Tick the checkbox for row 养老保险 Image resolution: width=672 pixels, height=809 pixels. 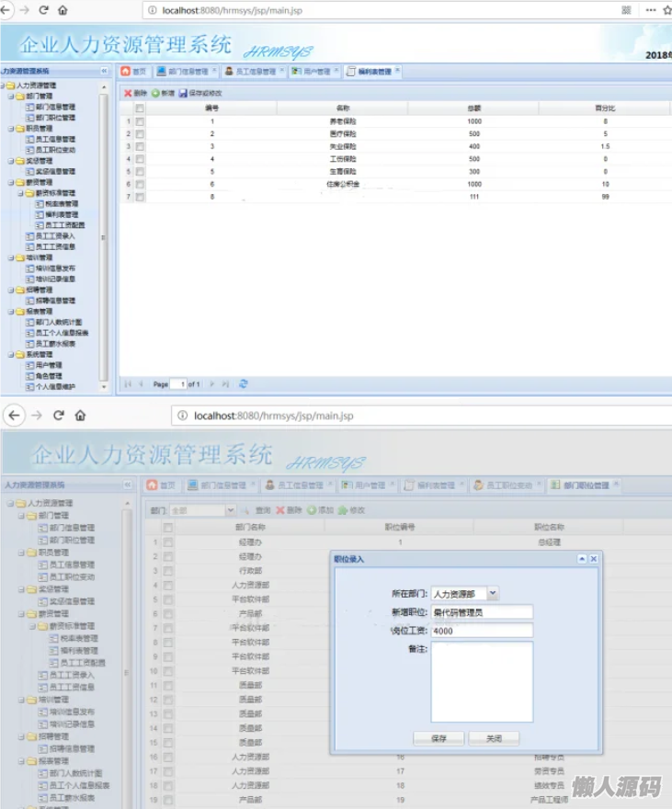140,121
